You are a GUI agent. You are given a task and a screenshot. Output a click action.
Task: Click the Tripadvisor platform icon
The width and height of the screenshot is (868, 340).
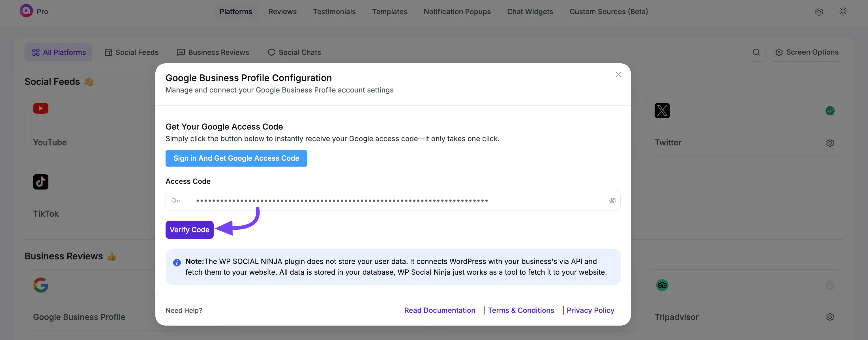(661, 285)
